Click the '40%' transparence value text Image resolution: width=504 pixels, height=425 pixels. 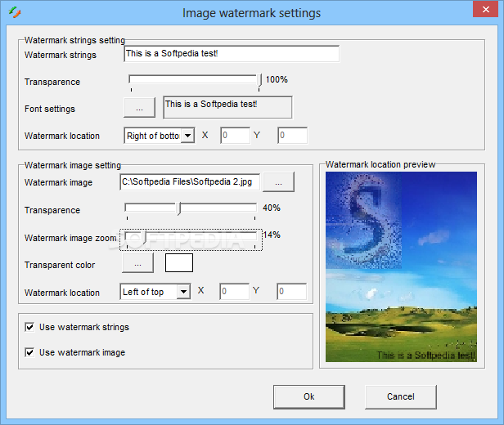(x=272, y=208)
